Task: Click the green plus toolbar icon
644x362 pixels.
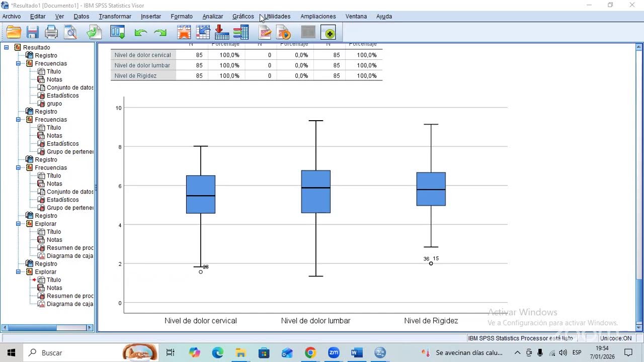Action: [x=329, y=33]
